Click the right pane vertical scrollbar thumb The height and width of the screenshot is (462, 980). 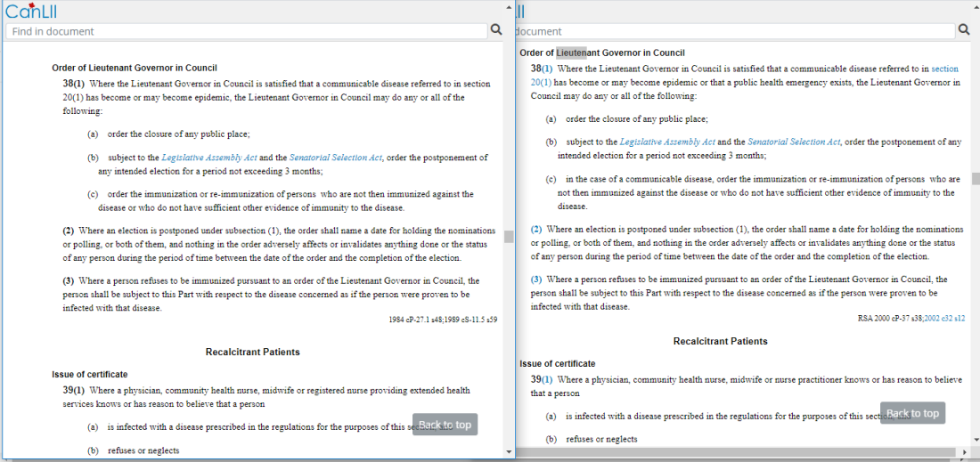tap(976, 179)
